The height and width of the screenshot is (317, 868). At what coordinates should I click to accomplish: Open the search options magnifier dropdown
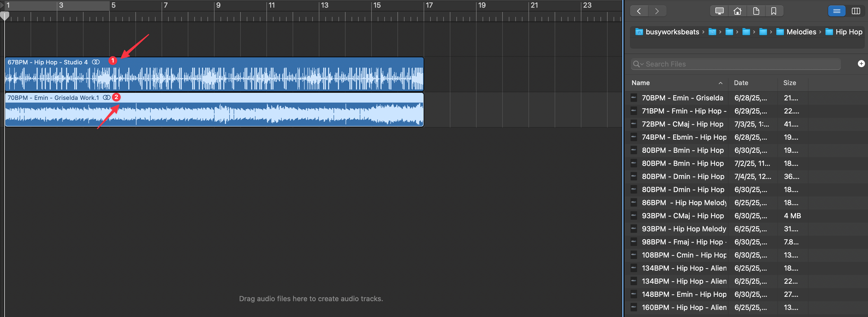[x=638, y=64]
